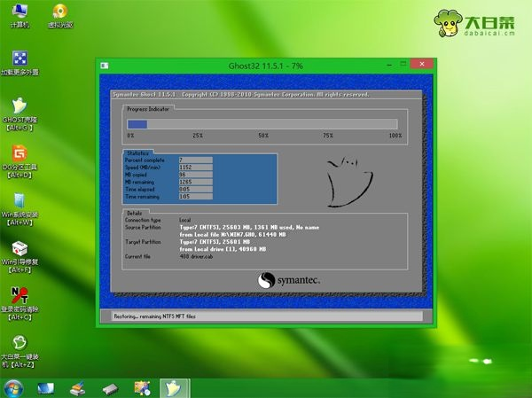
Task: Open the 计算机 desktop icon
Action: (20, 16)
